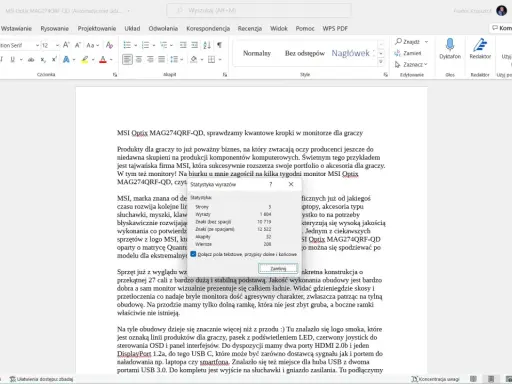512x384 pixels.
Task: Apply strikethrough formatting icon
Action: point(31,60)
